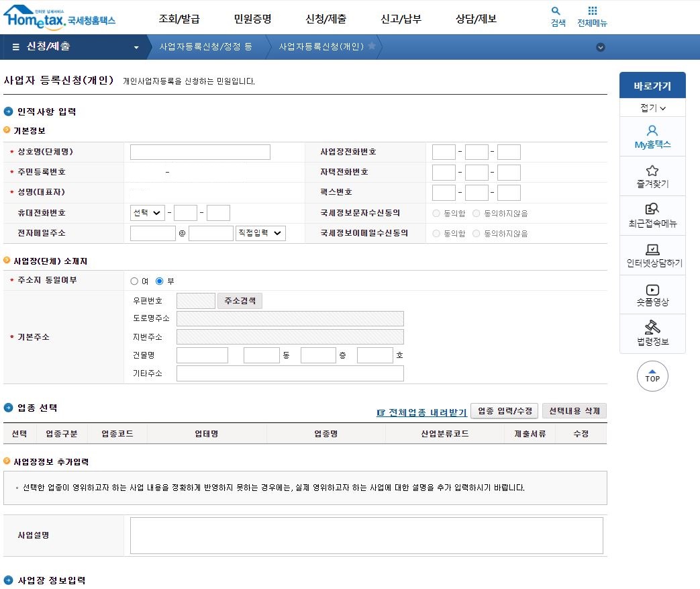This screenshot has height=589, width=700.
Task: Click the hamburger icon beside 신청/제출
Action: 15,47
